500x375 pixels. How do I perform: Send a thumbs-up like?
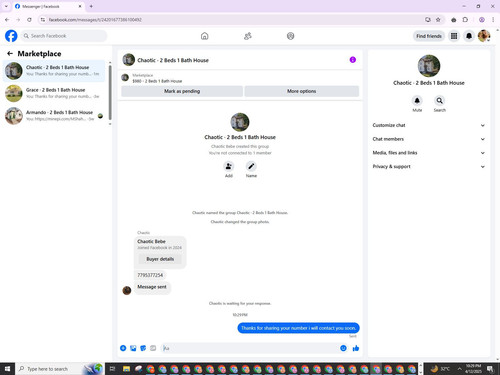[x=356, y=348]
